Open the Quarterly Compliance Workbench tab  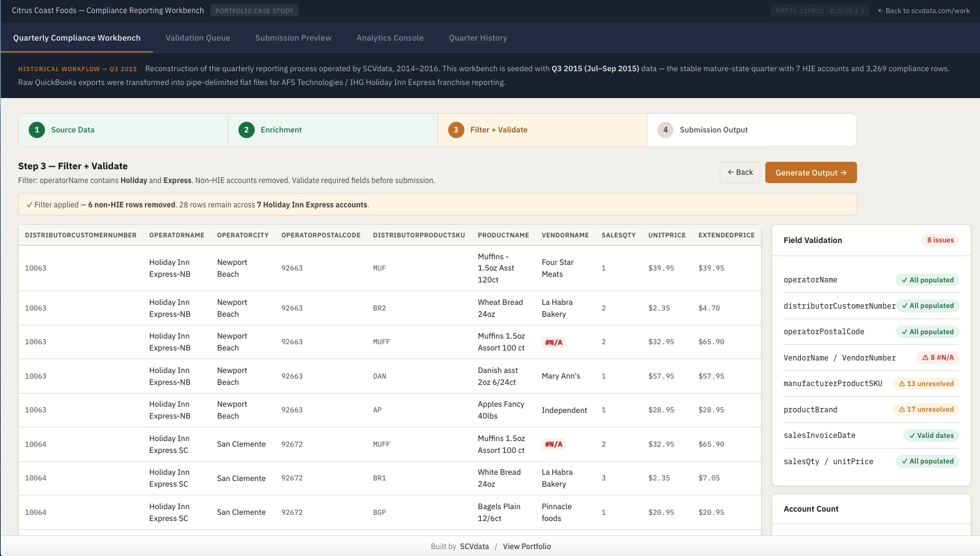pos(77,38)
